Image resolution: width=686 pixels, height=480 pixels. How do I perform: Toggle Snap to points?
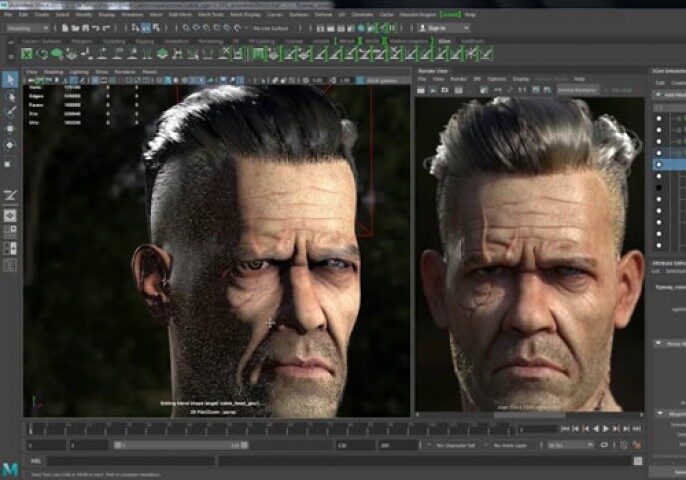(x=206, y=28)
